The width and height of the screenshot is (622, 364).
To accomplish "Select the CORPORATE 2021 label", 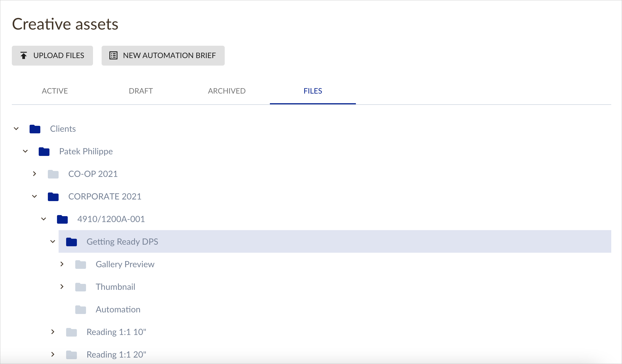I will click(x=105, y=197).
